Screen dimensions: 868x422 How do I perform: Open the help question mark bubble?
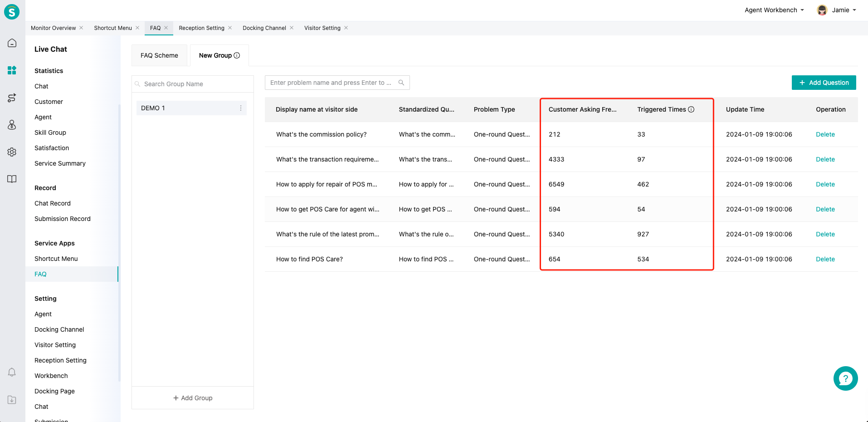point(845,378)
